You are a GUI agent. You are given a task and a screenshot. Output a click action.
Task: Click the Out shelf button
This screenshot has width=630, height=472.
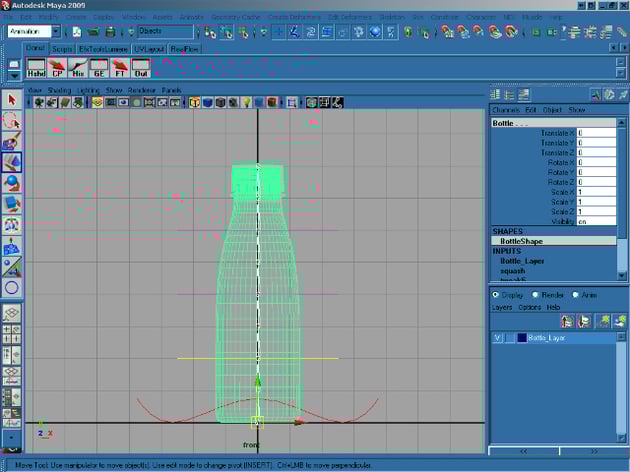(140, 69)
